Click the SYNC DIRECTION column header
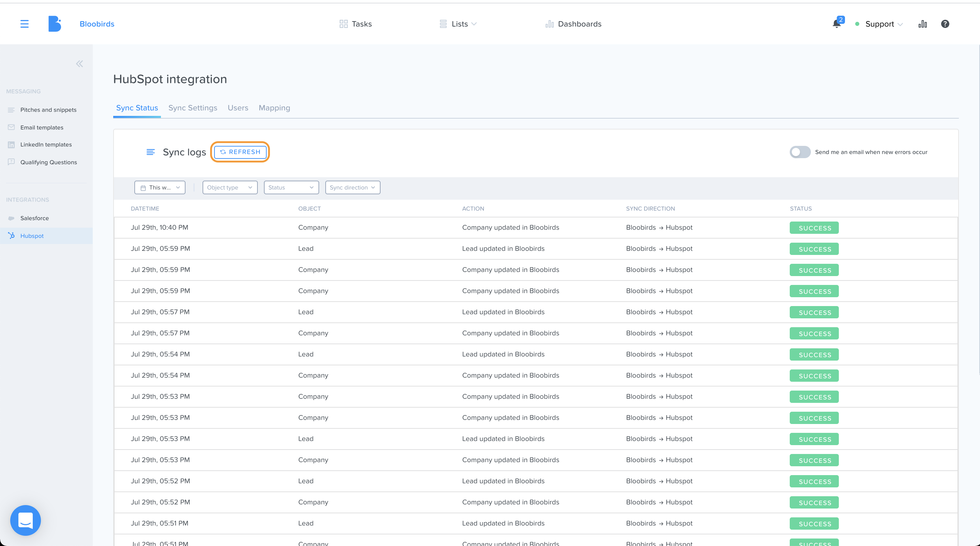 (x=650, y=209)
